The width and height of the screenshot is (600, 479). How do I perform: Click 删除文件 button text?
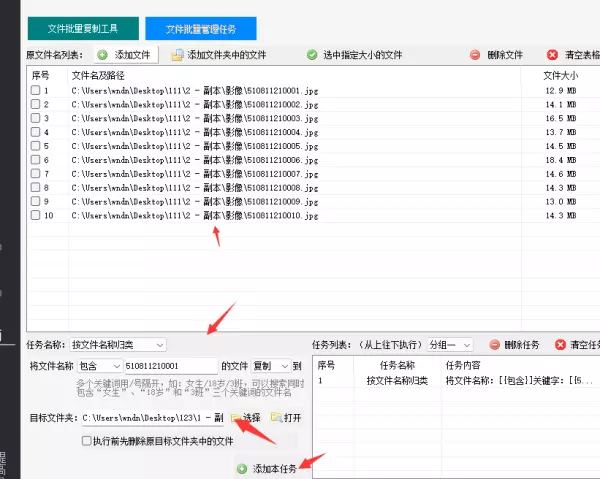(x=505, y=55)
